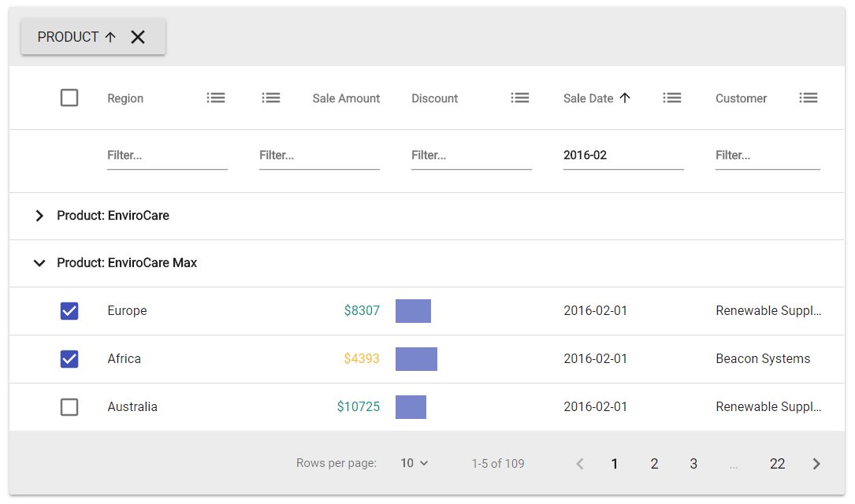Remove the PRODUCT grouping chip
855x504 pixels.
(138, 37)
